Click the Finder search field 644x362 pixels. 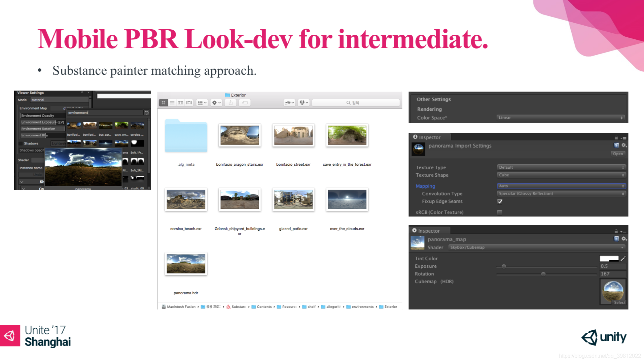[x=356, y=103]
